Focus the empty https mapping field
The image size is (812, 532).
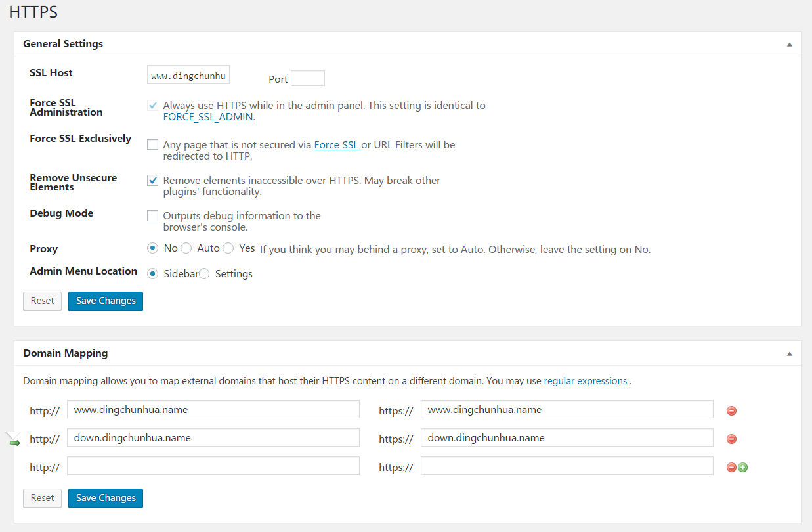pos(567,466)
